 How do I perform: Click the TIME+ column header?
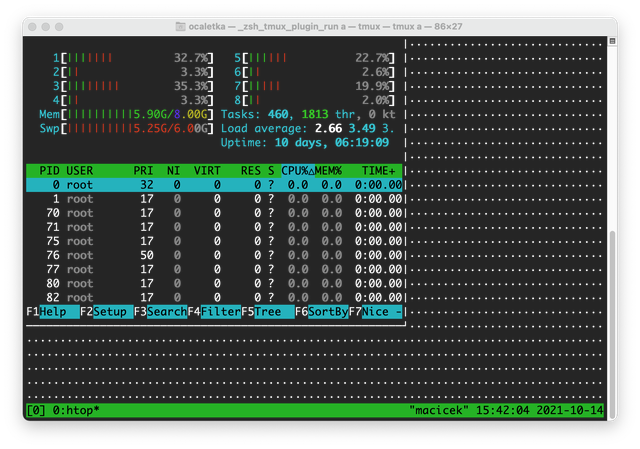[378, 171]
